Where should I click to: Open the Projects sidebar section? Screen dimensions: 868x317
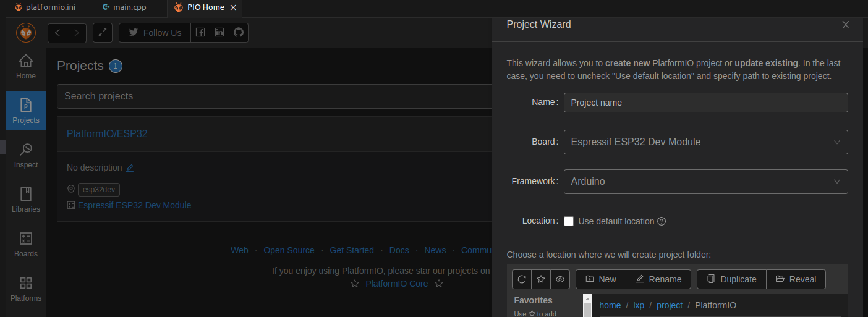pyautogui.click(x=25, y=111)
